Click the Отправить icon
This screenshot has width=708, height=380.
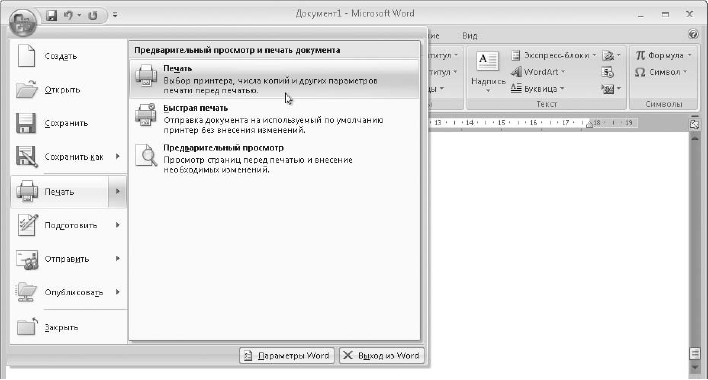click(27, 259)
